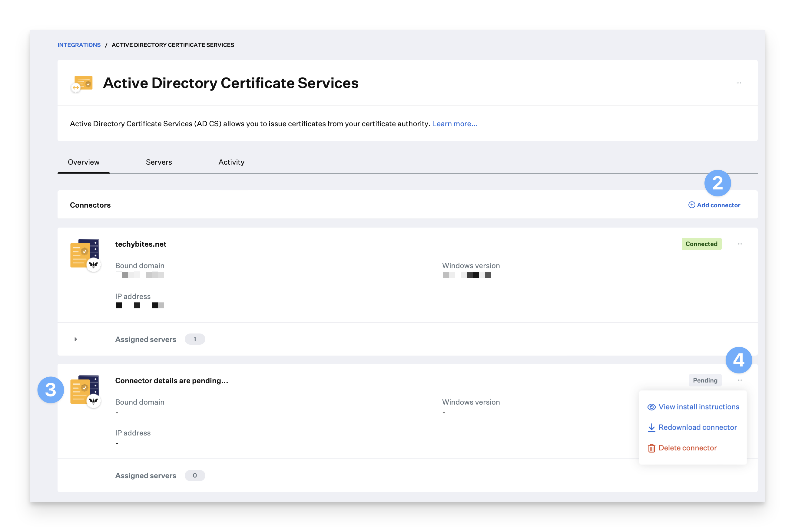Click the green Connected status badge
795x532 pixels.
pos(701,244)
